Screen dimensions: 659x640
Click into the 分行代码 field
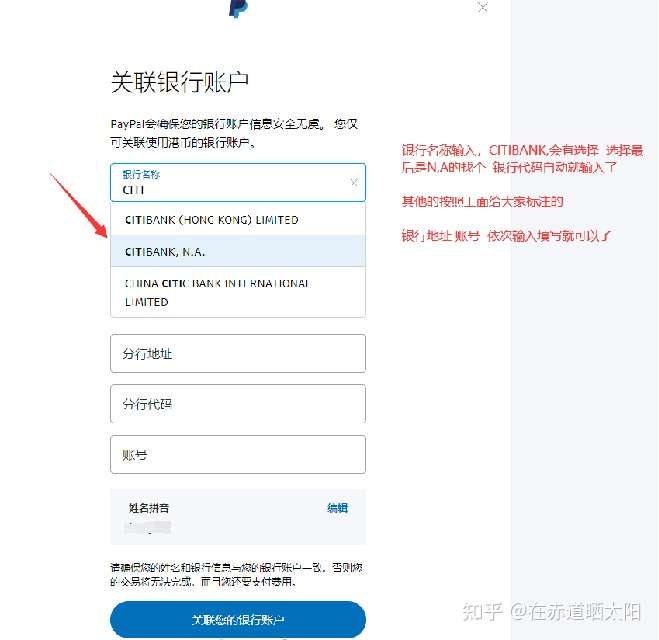[x=238, y=403]
